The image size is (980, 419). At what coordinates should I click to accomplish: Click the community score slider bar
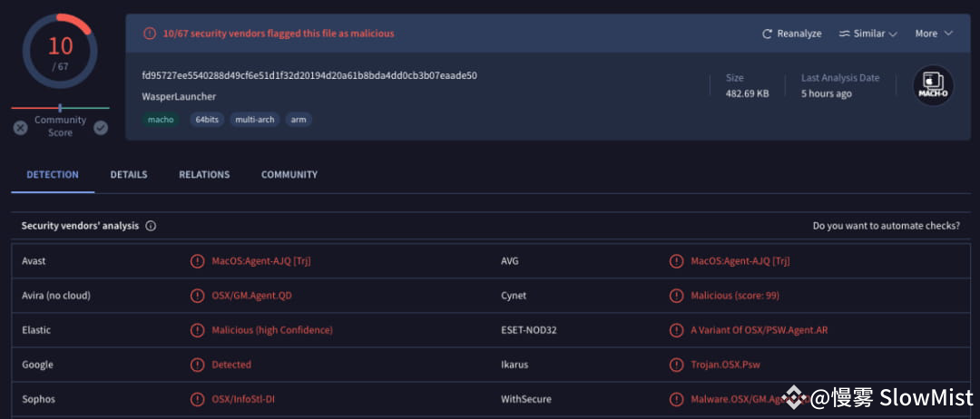point(60,108)
